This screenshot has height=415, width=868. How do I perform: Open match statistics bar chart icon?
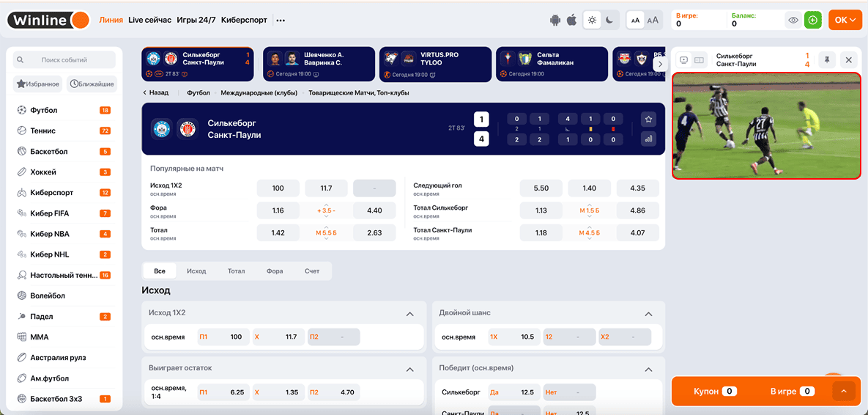[648, 139]
